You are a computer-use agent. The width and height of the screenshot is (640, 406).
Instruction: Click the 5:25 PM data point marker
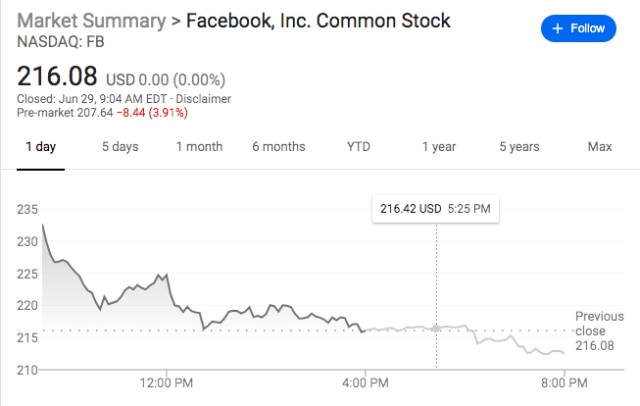coord(436,327)
